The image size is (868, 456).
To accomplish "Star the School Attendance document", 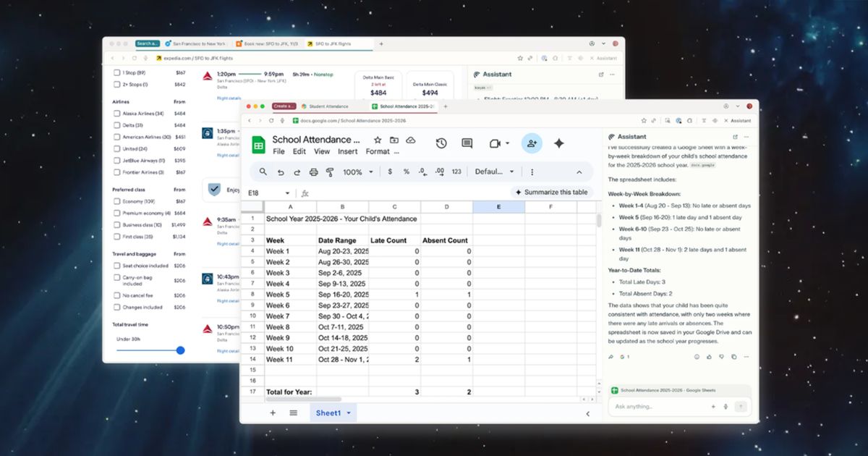I will pyautogui.click(x=378, y=140).
